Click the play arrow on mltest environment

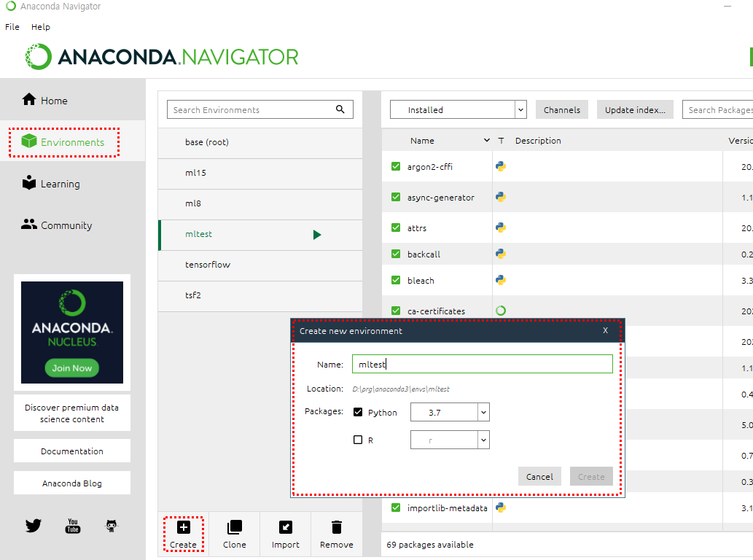(317, 234)
